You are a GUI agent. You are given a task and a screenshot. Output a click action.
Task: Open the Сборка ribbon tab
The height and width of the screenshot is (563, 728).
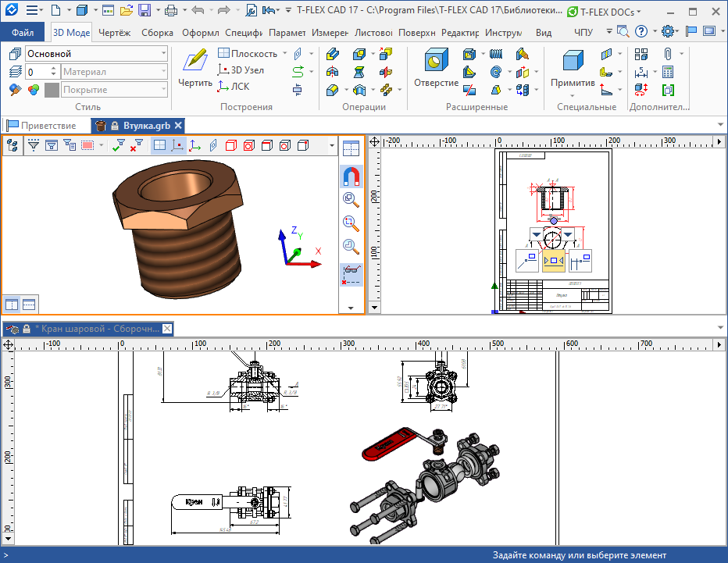point(157,33)
